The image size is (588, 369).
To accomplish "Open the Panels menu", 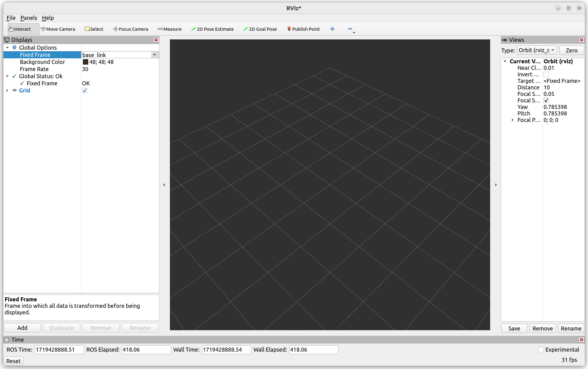I will pyautogui.click(x=29, y=18).
